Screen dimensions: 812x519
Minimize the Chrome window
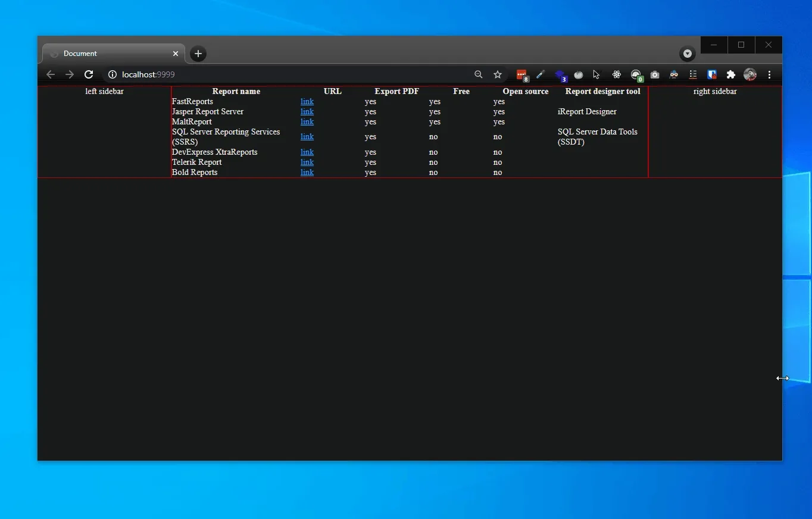(x=714, y=45)
